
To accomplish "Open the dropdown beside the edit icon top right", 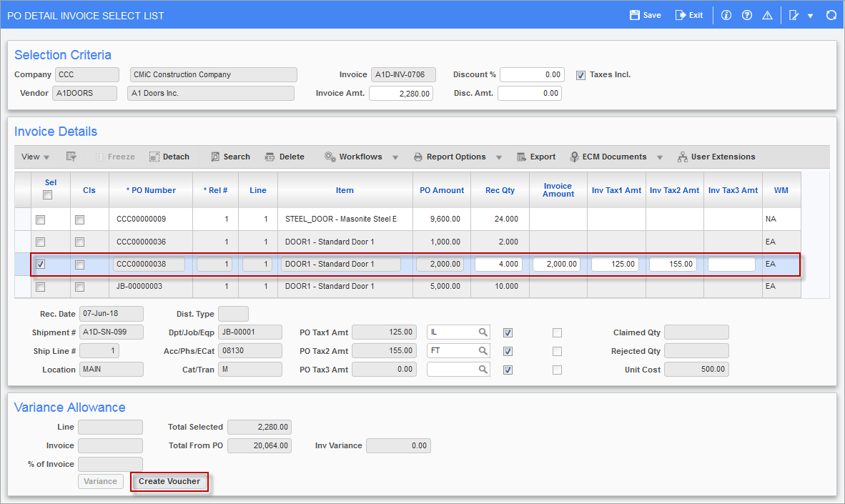I will [x=809, y=14].
